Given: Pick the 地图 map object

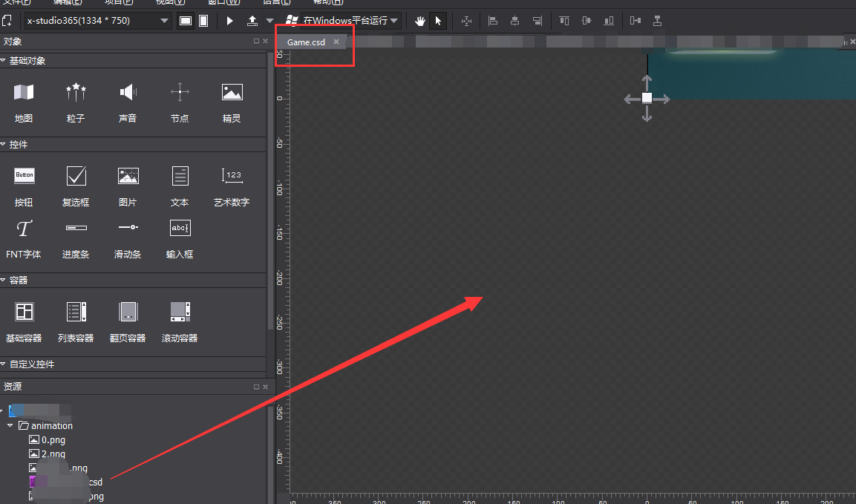Looking at the screenshot, I should click(24, 102).
